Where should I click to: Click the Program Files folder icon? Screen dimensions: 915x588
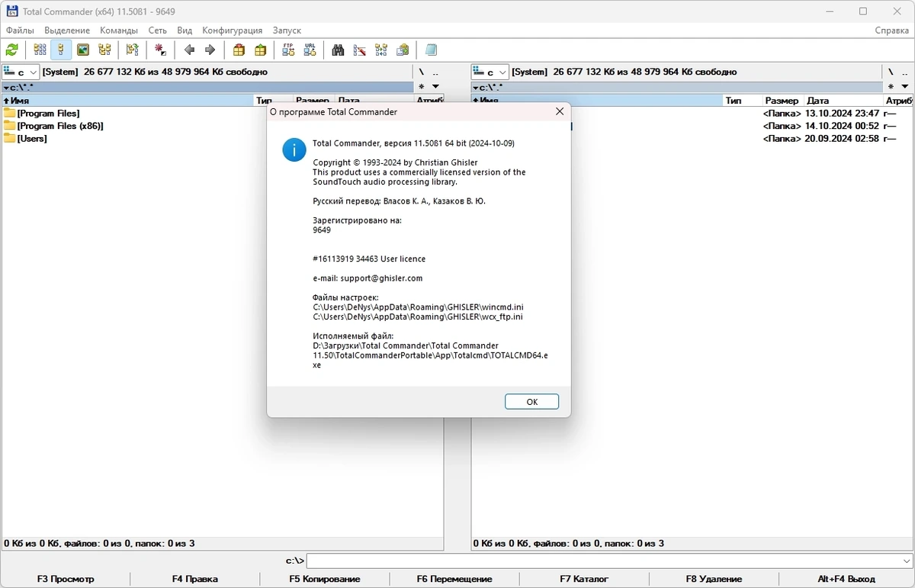coord(9,113)
